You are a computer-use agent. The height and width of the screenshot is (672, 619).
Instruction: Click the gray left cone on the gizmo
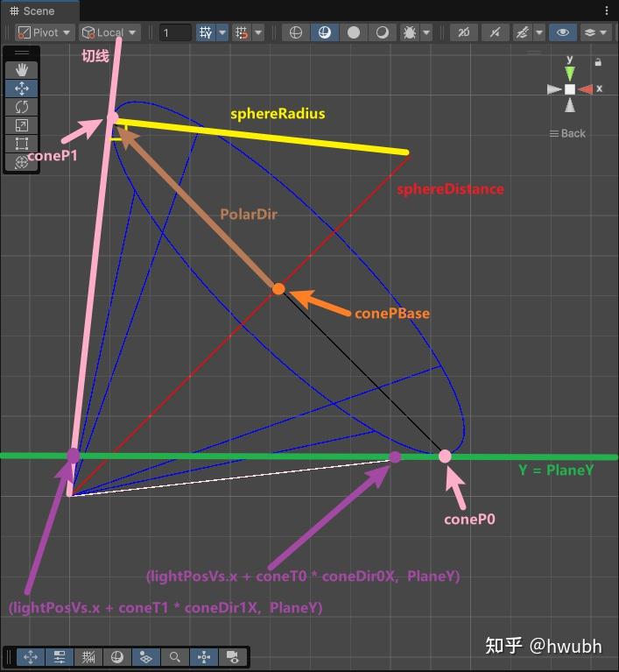[x=554, y=89]
